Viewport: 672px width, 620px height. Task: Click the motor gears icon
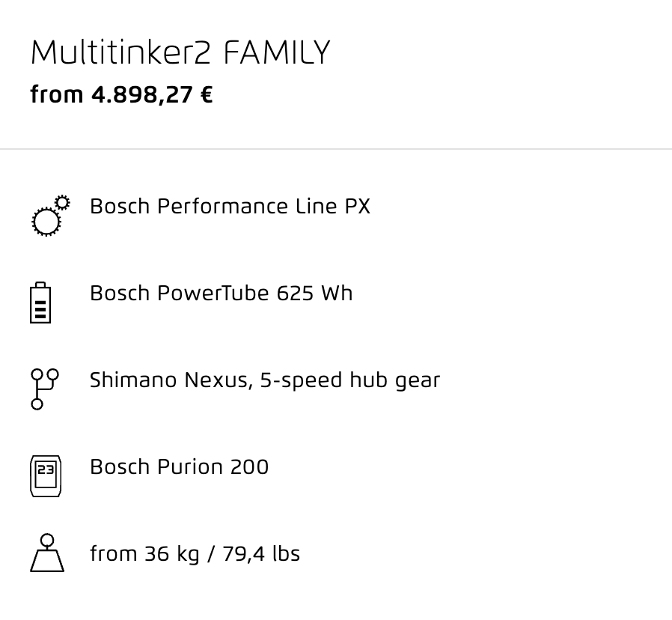click(x=51, y=216)
